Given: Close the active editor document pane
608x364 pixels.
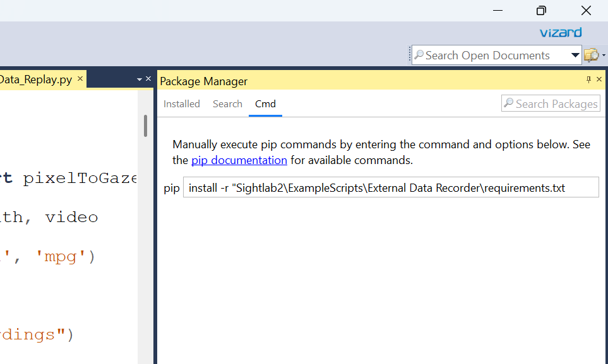Looking at the screenshot, I should [148, 79].
